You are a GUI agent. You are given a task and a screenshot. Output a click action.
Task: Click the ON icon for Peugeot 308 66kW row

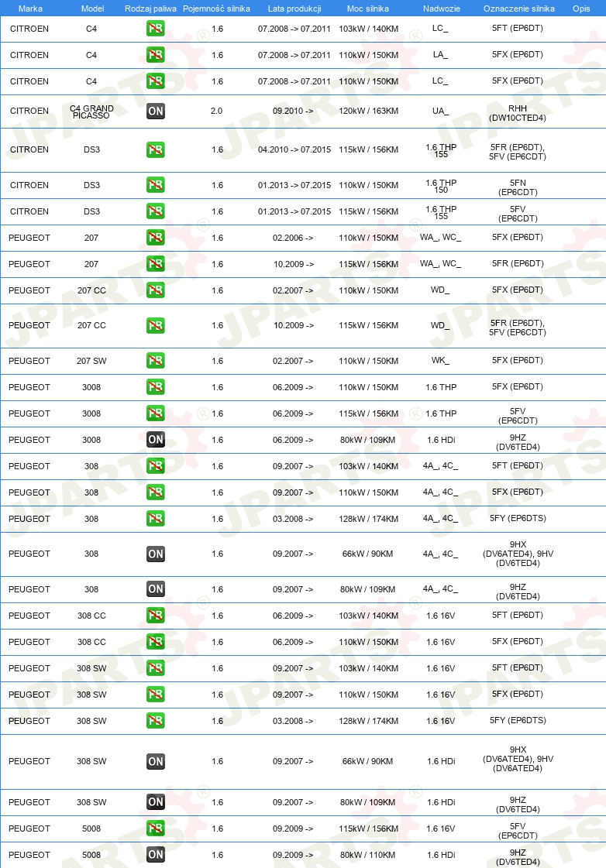click(156, 554)
